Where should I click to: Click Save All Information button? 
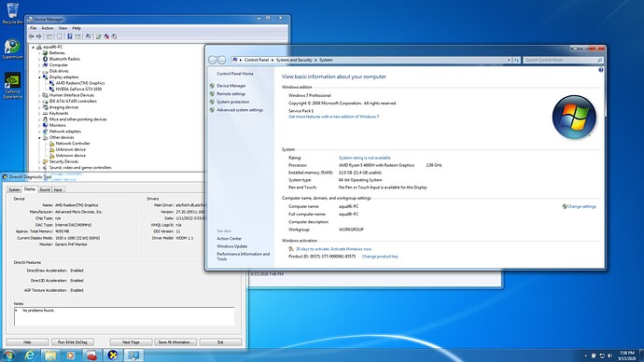pos(175,341)
